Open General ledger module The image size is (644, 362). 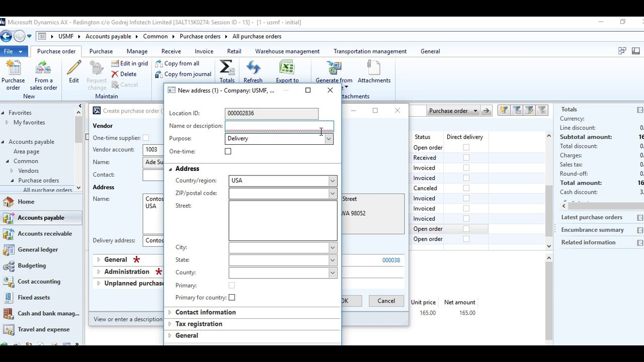tap(41, 249)
